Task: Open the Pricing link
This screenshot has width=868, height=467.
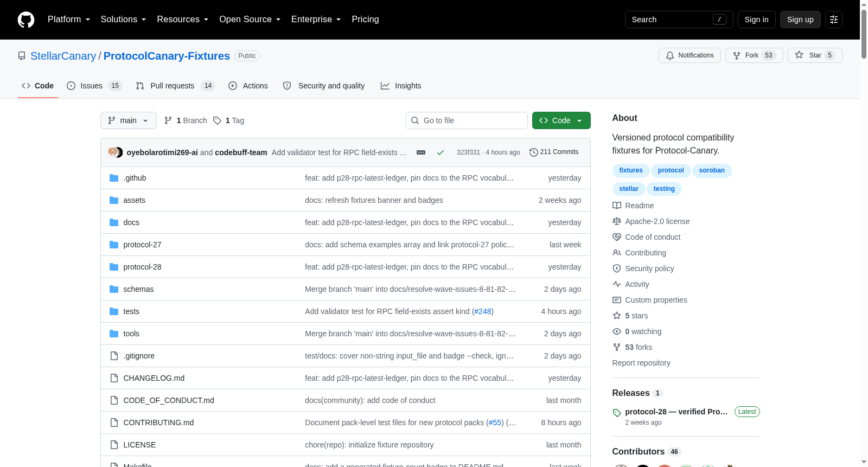Action: point(365,20)
